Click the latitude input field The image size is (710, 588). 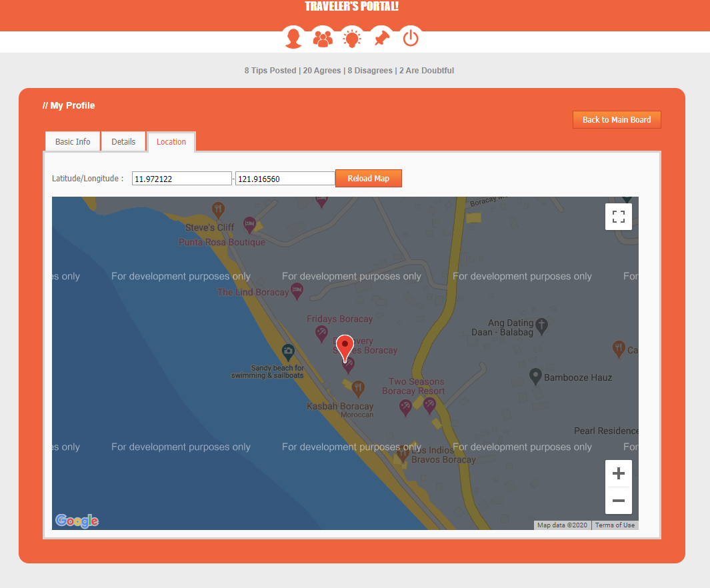(x=181, y=179)
